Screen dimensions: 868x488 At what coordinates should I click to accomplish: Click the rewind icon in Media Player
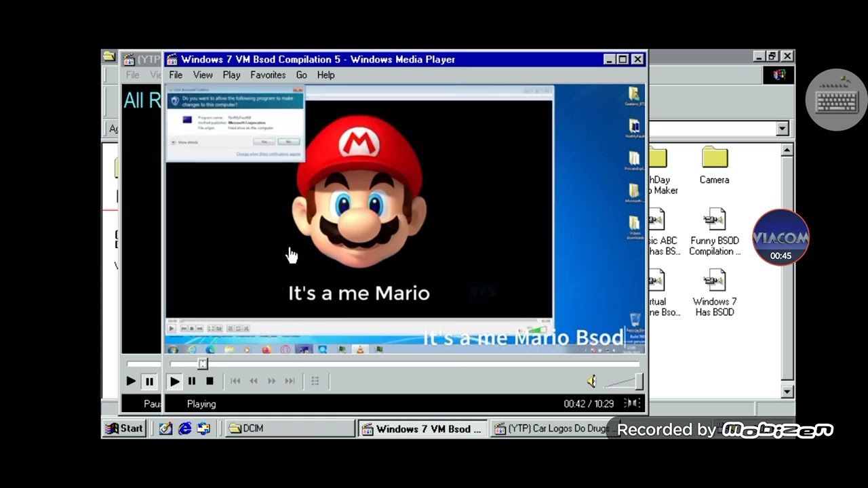tap(254, 382)
